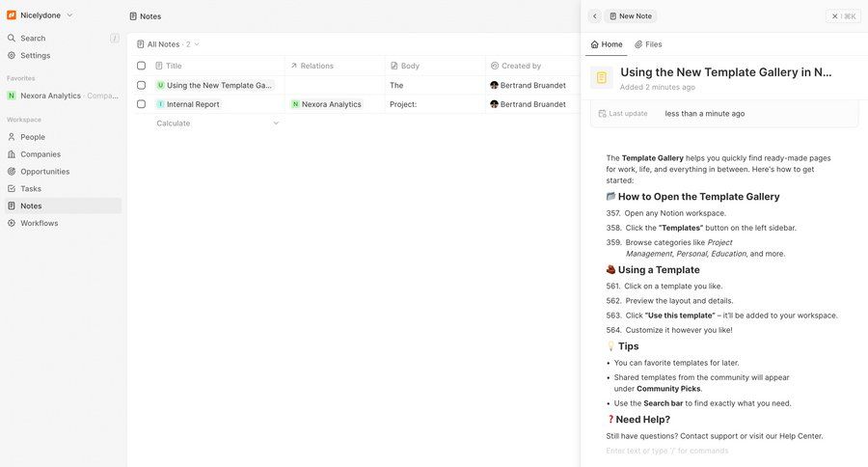Click the Title column header

[218, 66]
